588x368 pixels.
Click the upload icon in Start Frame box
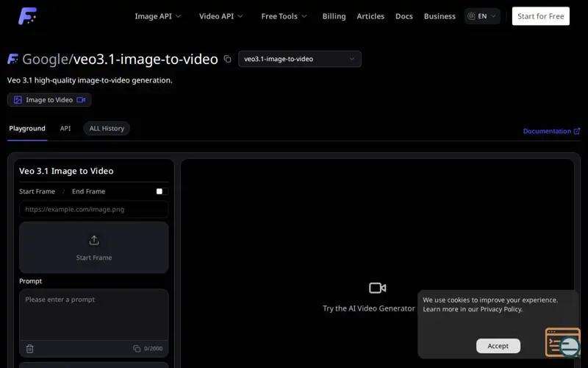pyautogui.click(x=94, y=241)
